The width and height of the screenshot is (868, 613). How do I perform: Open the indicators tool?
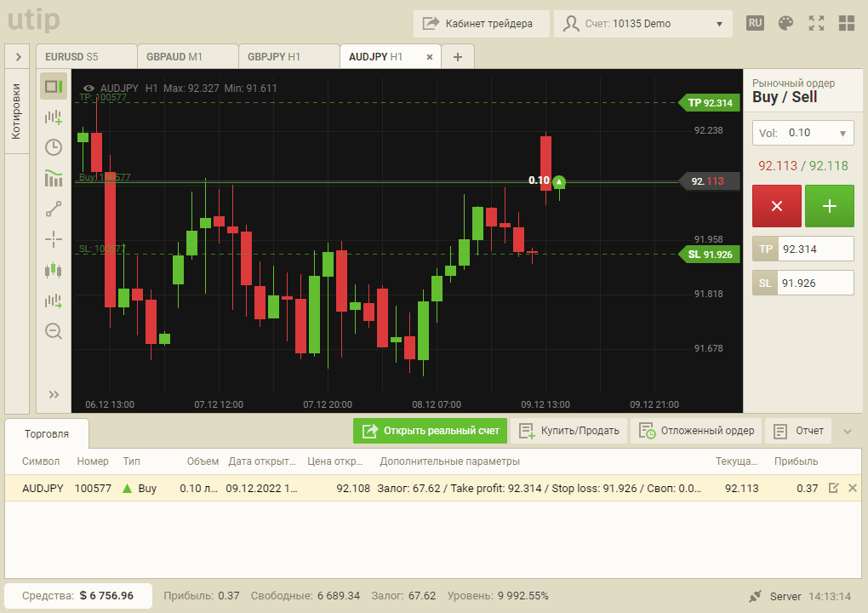coord(54,178)
